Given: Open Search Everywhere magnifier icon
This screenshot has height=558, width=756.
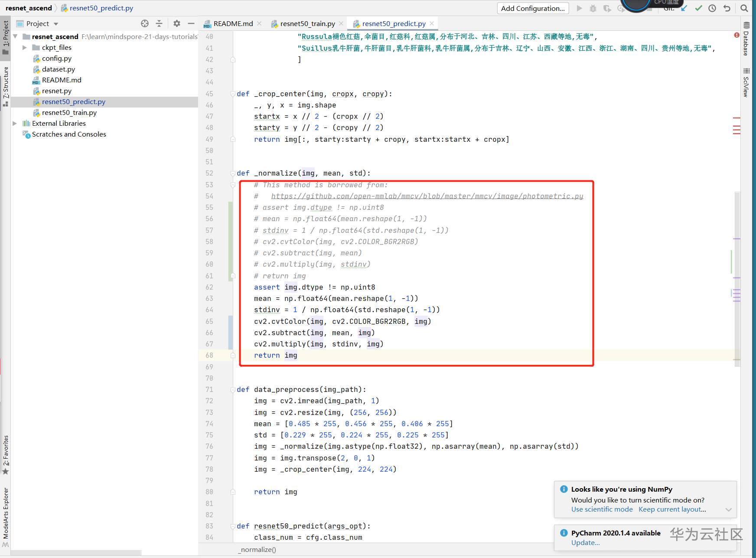Looking at the screenshot, I should (744, 8).
